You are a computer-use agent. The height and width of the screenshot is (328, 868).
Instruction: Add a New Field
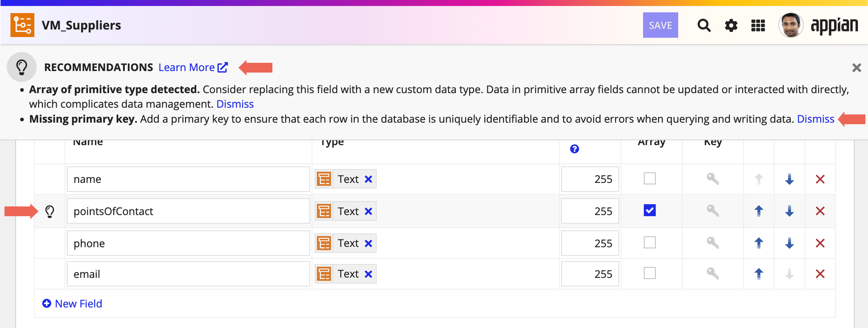tap(72, 304)
